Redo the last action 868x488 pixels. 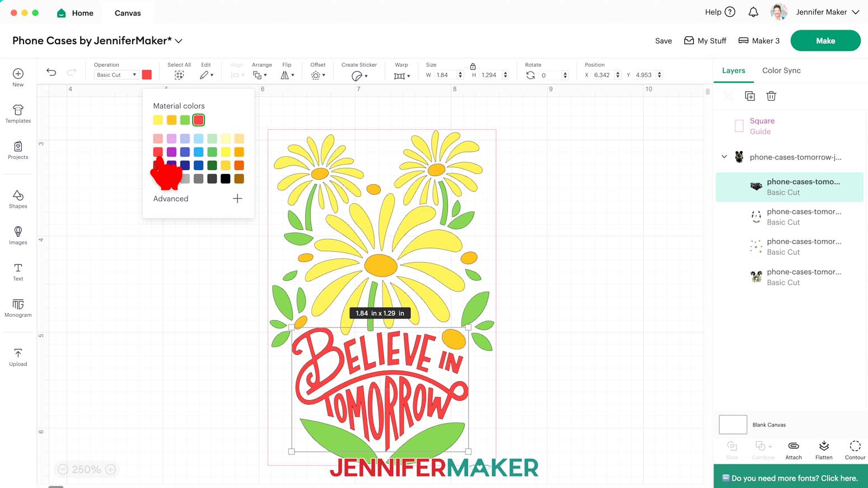point(71,72)
